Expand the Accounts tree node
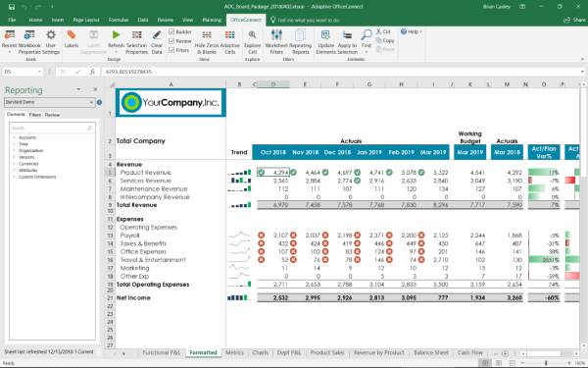This screenshot has height=368, width=588. coord(15,137)
